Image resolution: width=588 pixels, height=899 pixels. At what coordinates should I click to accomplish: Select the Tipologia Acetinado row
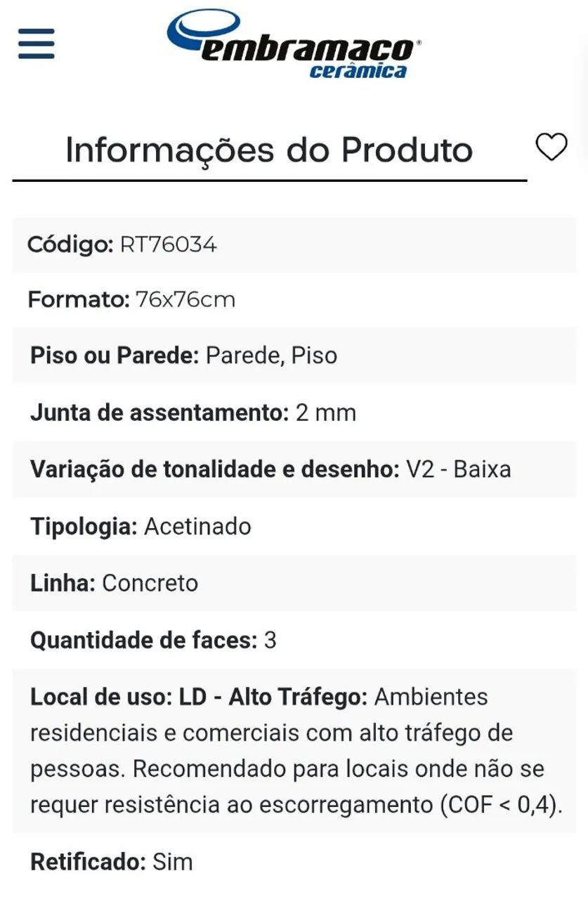coord(294,526)
